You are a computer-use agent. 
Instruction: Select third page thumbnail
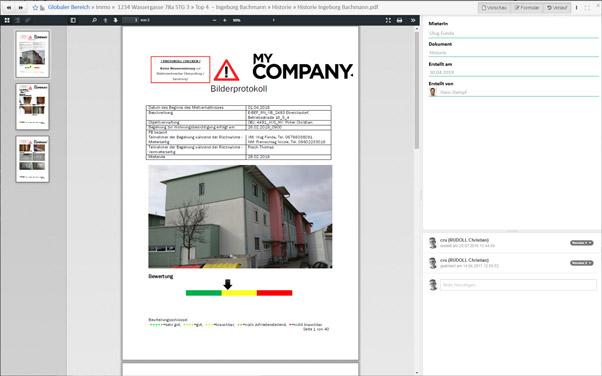[33, 159]
